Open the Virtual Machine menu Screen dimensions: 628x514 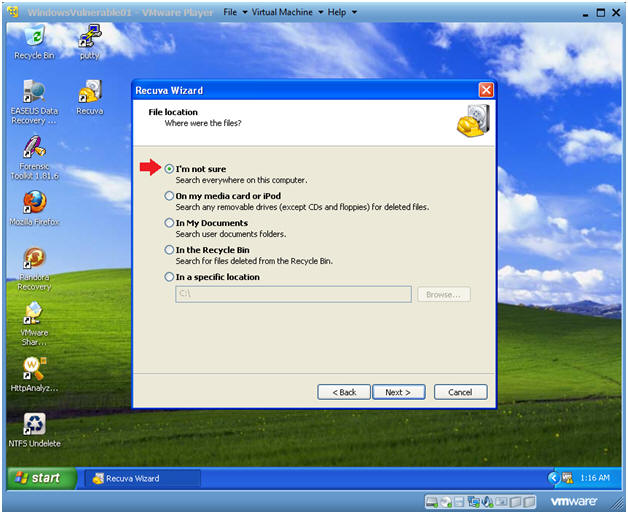pyautogui.click(x=282, y=12)
